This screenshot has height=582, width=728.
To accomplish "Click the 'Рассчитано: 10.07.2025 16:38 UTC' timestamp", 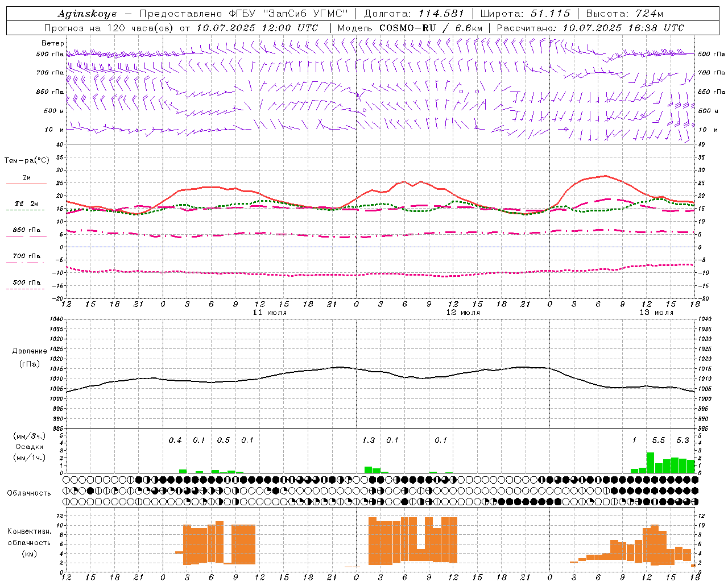I will point(590,28).
